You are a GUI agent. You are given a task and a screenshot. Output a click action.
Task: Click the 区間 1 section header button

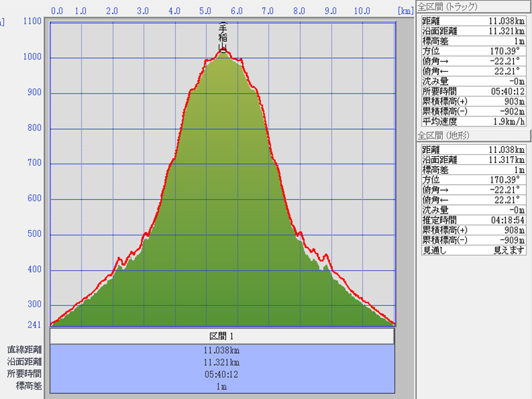click(x=222, y=336)
